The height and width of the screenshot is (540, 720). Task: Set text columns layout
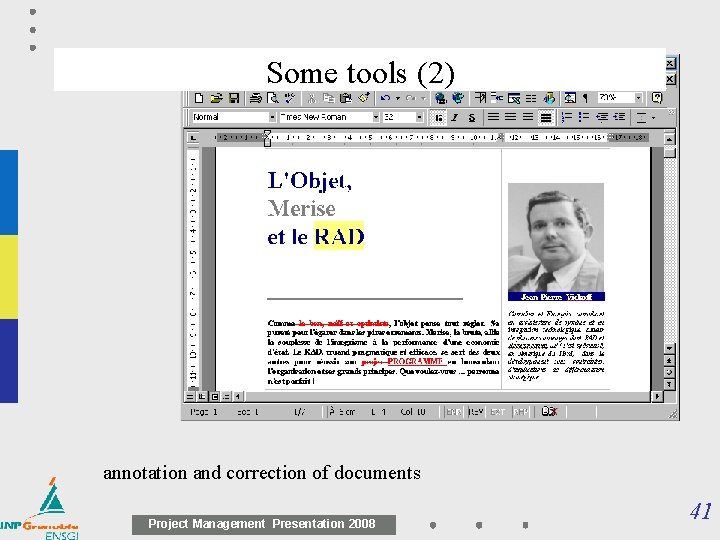531,98
